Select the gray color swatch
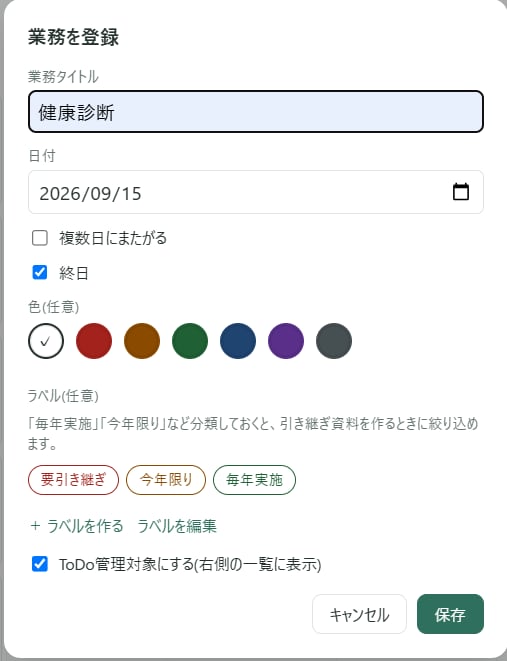Viewport: 507px width, 661px height. pyautogui.click(x=334, y=341)
